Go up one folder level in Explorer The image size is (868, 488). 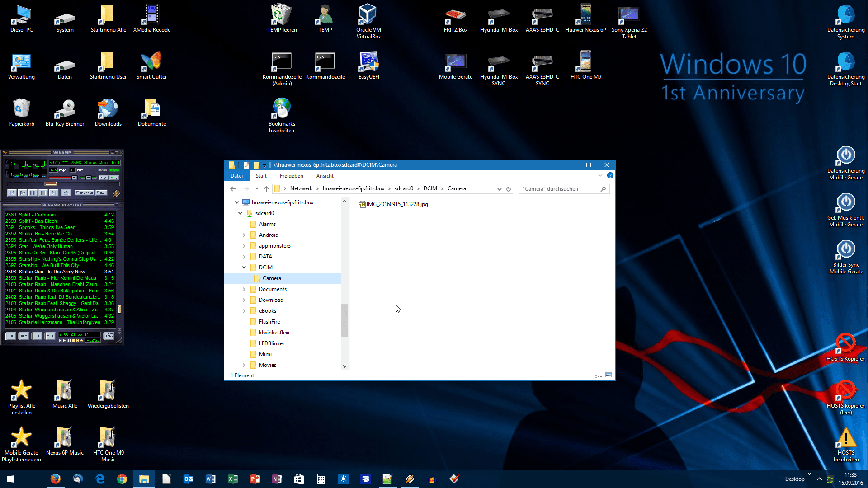pos(266,189)
